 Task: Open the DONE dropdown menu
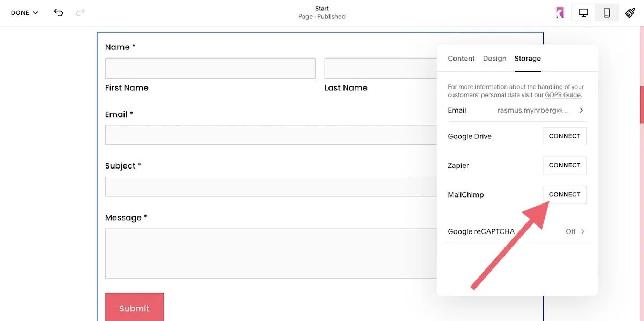pyautogui.click(x=24, y=12)
